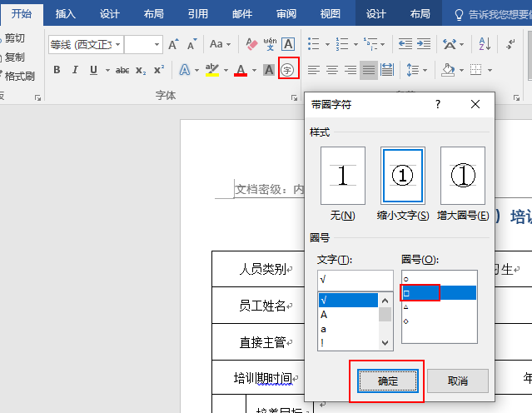
Task: Select the 增大圈号(E) style option
Action: [x=462, y=176]
